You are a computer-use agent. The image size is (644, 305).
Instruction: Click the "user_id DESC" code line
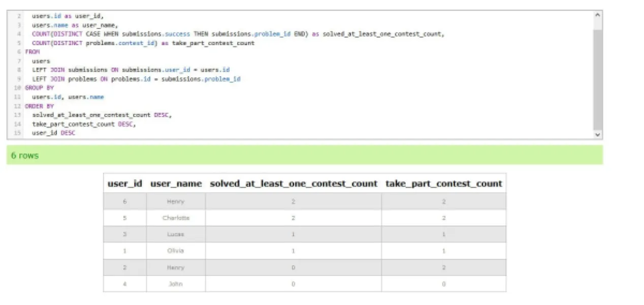point(53,133)
